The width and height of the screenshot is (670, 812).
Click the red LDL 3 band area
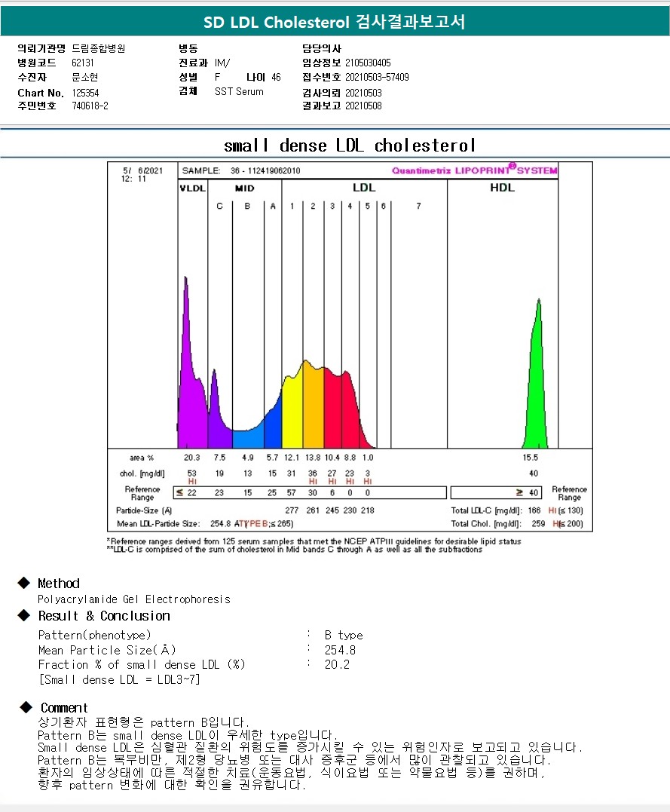[332, 409]
